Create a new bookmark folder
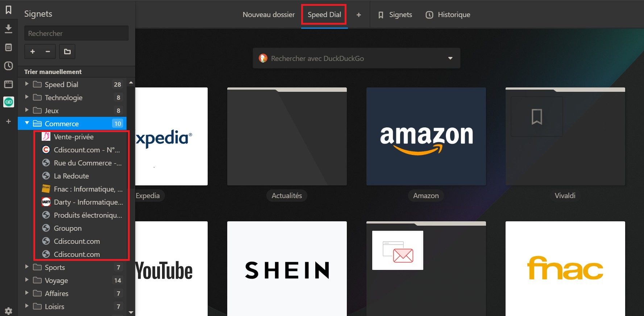 (67, 52)
